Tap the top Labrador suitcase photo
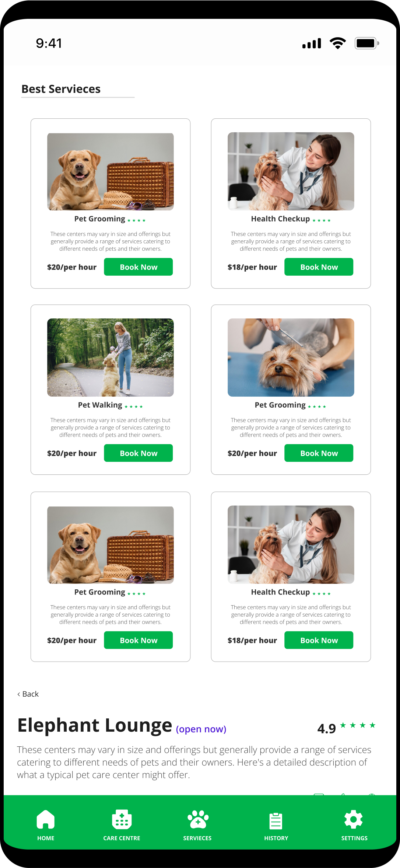 (x=110, y=171)
